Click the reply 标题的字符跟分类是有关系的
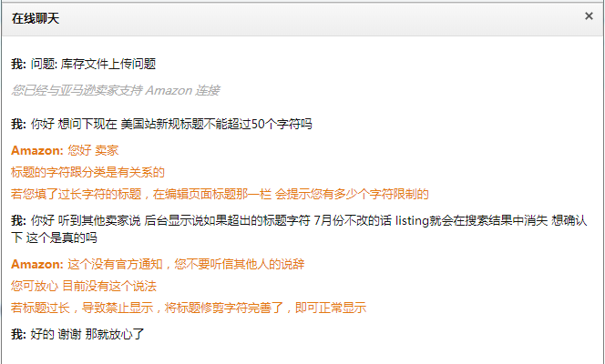Viewport: 605px width, 364px height. (x=87, y=172)
